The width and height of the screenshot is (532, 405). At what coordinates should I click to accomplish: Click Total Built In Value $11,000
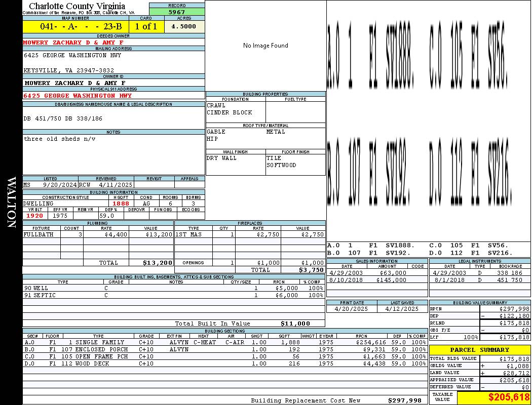pos(295,323)
